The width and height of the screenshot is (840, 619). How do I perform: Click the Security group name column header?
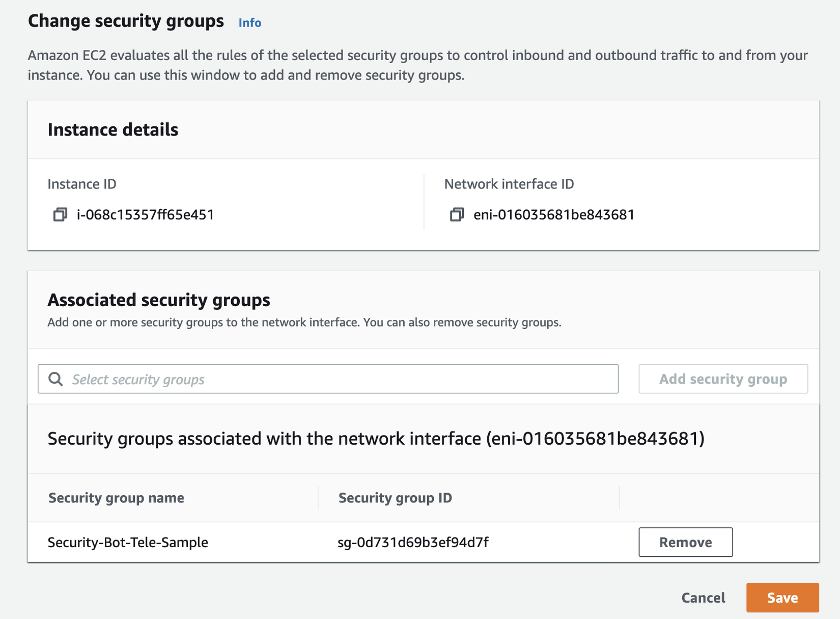[116, 498]
